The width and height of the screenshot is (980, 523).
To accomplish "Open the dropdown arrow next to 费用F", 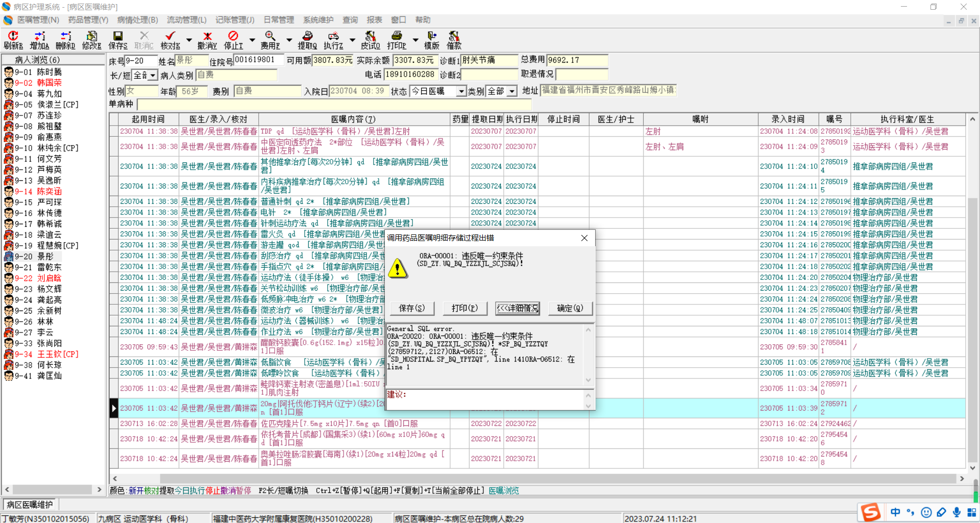I will pyautogui.click(x=289, y=40).
